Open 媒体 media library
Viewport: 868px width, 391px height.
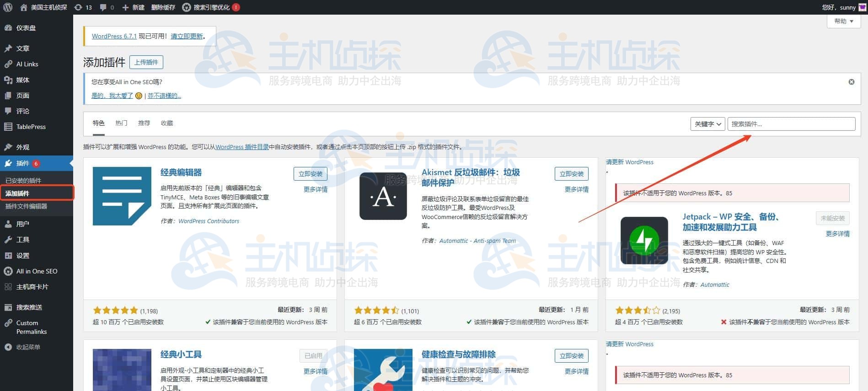37,80
